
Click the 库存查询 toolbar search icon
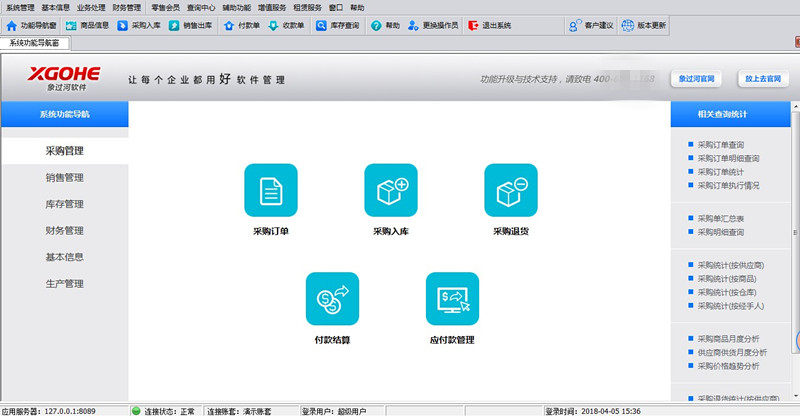click(320, 26)
